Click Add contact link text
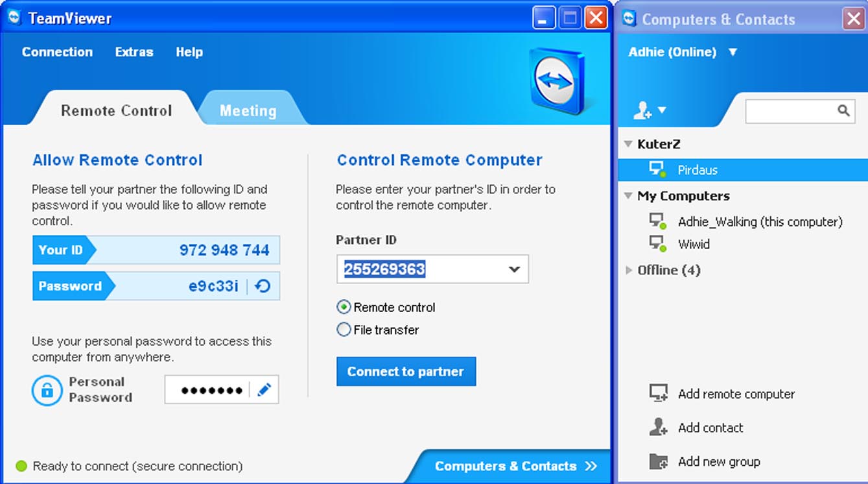868x484 pixels. pyautogui.click(x=710, y=428)
